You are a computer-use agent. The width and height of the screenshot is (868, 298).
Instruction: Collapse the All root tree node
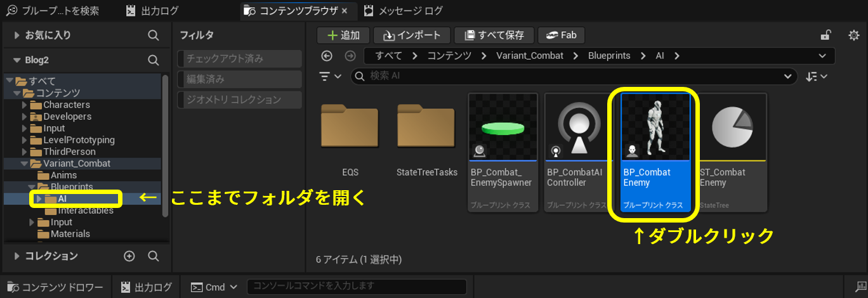[10, 81]
